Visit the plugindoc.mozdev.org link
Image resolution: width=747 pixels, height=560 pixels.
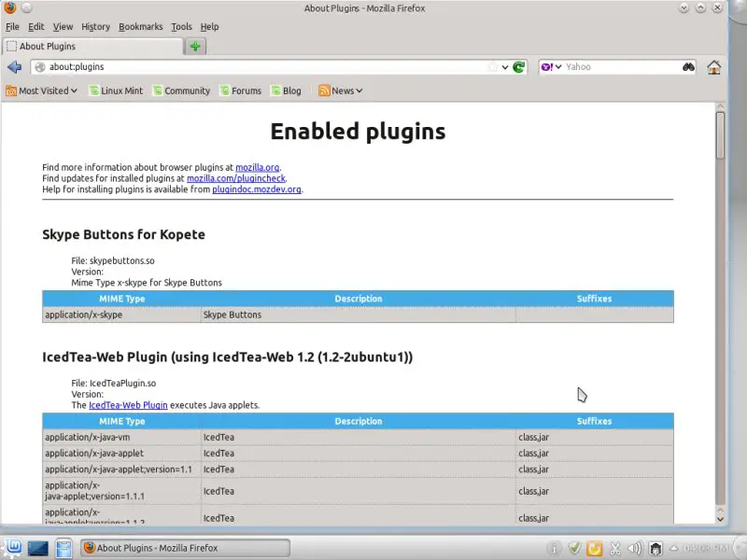point(256,189)
